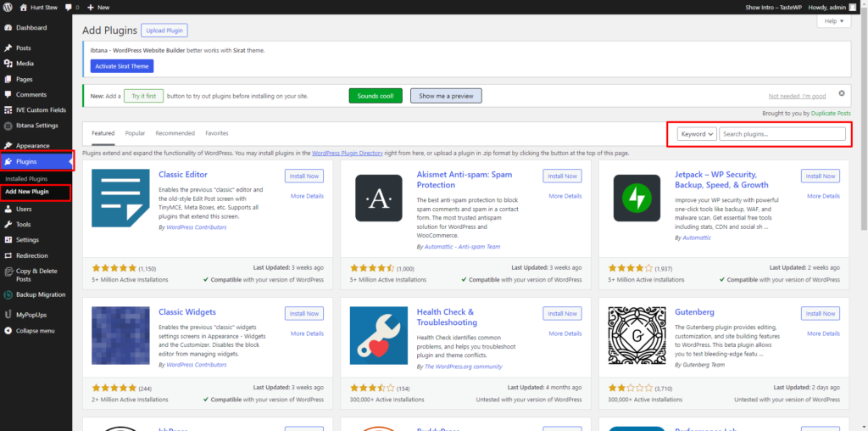
Task: Click the Classic Editor plugin icon
Action: [120, 198]
